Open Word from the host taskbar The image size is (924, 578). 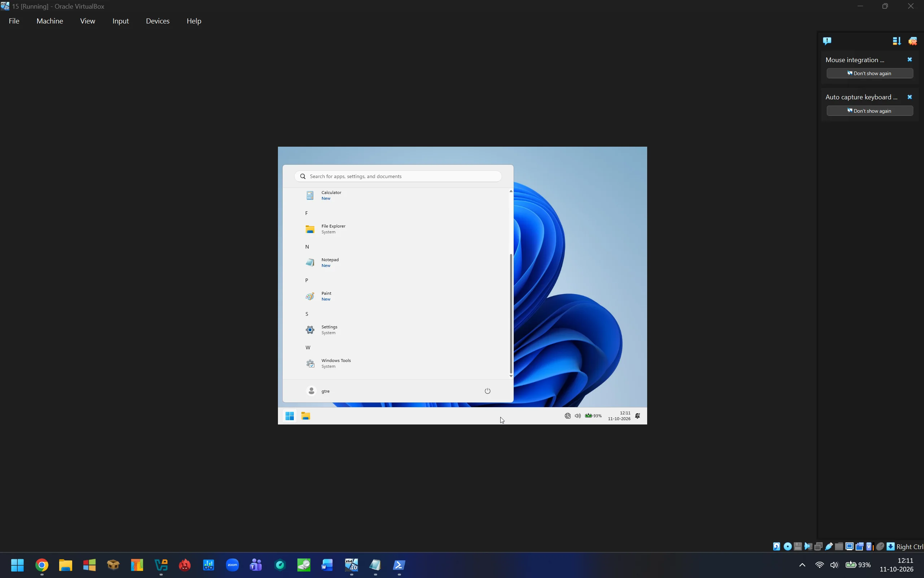point(327,565)
